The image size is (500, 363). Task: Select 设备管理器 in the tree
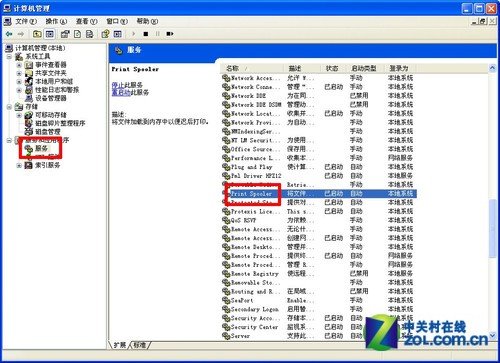click(51, 98)
